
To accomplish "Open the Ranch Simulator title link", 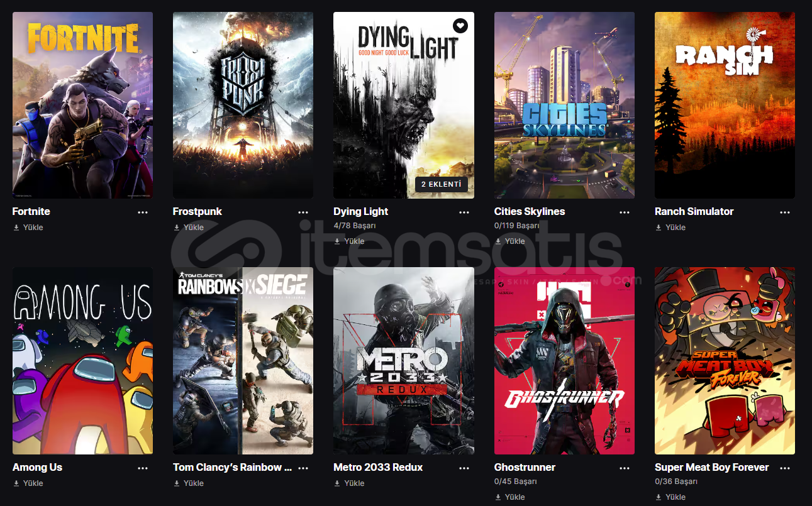I will coord(694,212).
